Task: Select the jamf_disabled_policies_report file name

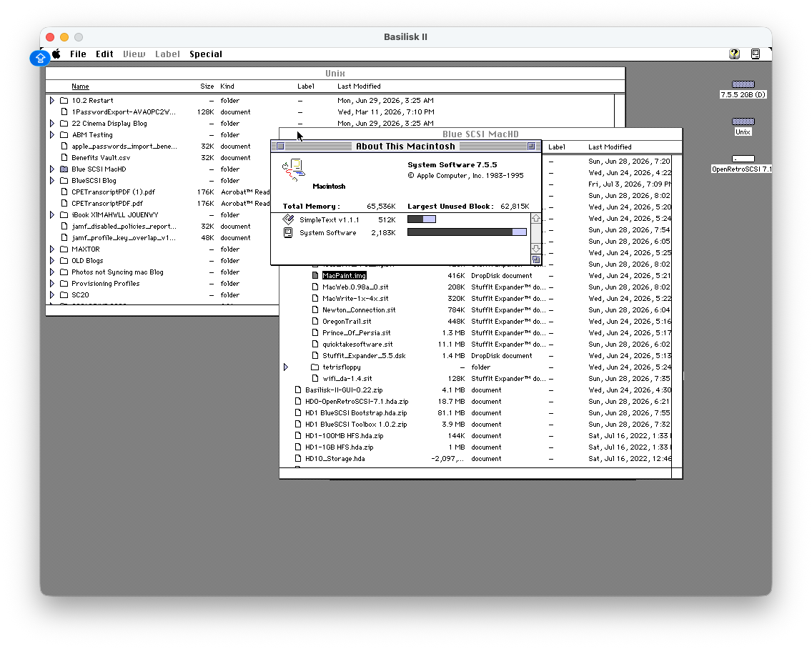Action: [124, 227]
